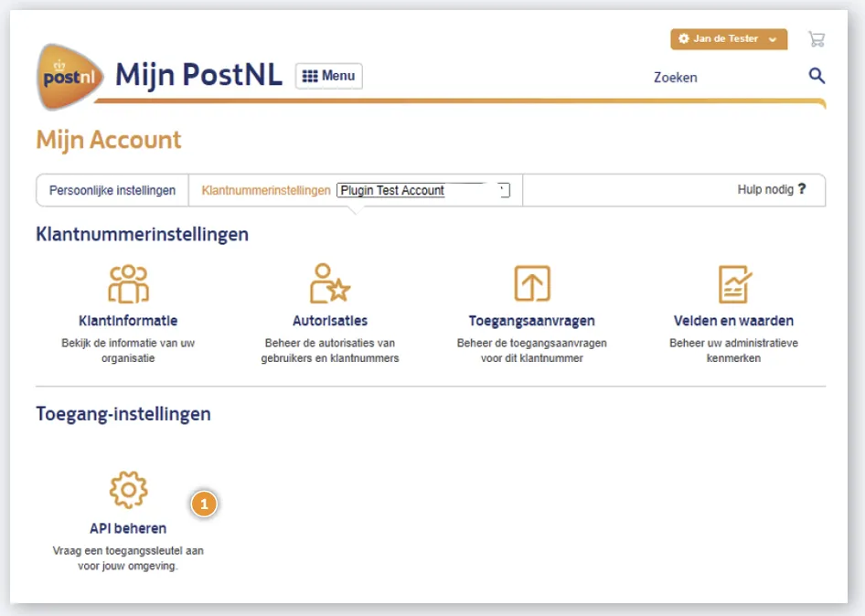Click the API beheren gear icon
Viewport: 865px width, 616px height.
coord(128,491)
